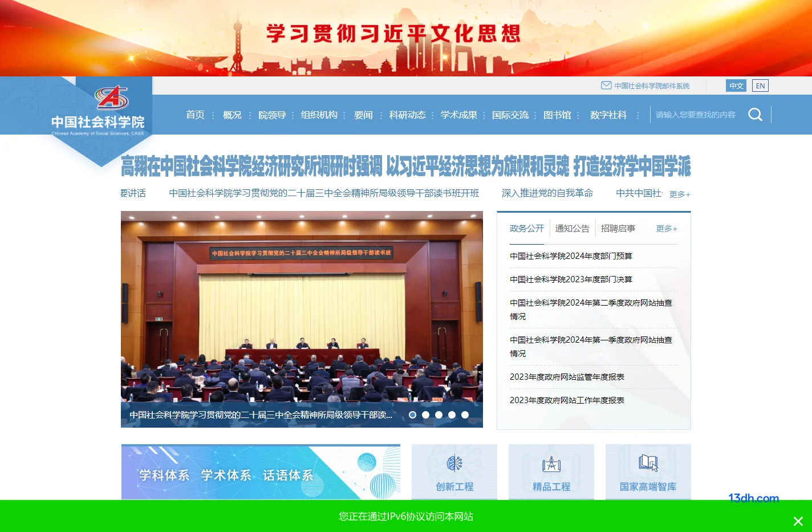Screen dimensions: 812x532
Task: Click the carousel caption about 读书班
Action: (x=261, y=415)
